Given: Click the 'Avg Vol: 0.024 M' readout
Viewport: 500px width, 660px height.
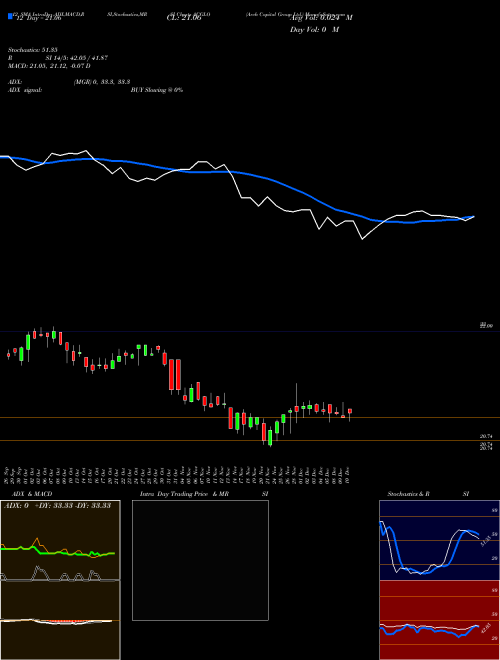Looking at the screenshot, I should coord(321,18).
